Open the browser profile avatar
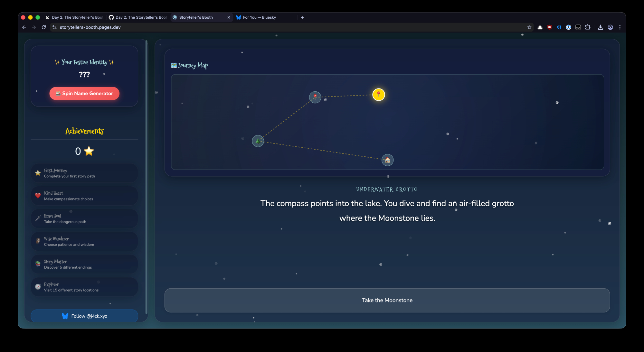644x352 pixels. tap(610, 27)
